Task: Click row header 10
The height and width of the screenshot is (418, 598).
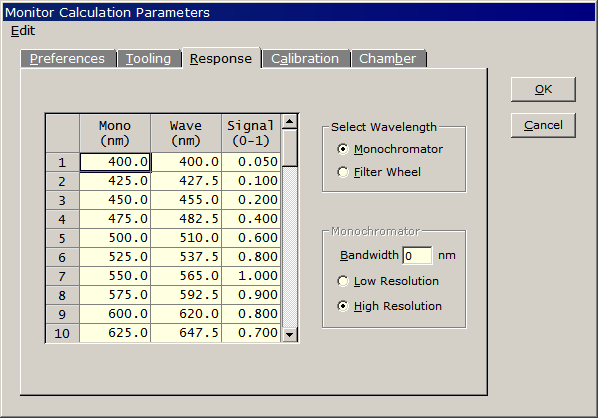Action: click(x=63, y=333)
